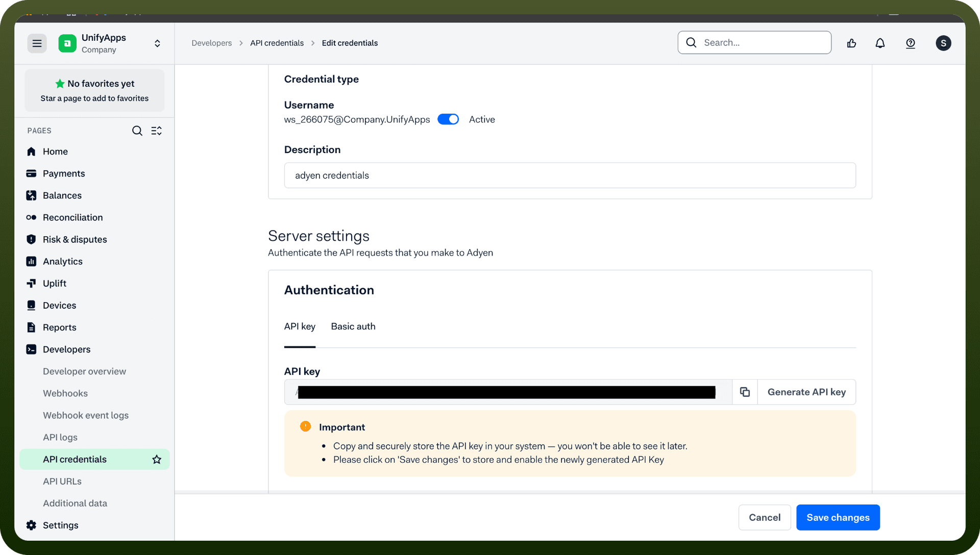The width and height of the screenshot is (980, 555).
Task: Click the sidebar hamburger menu icon
Action: click(37, 43)
